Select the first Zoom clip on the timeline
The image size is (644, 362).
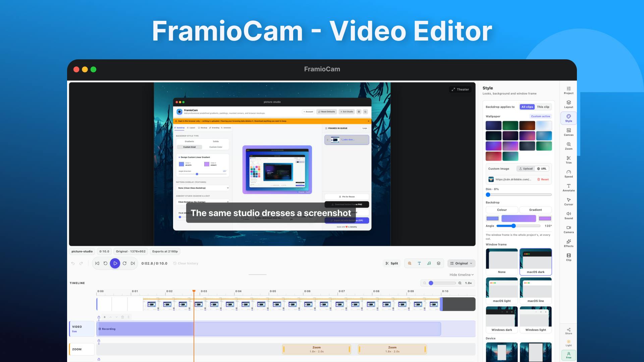click(317, 350)
